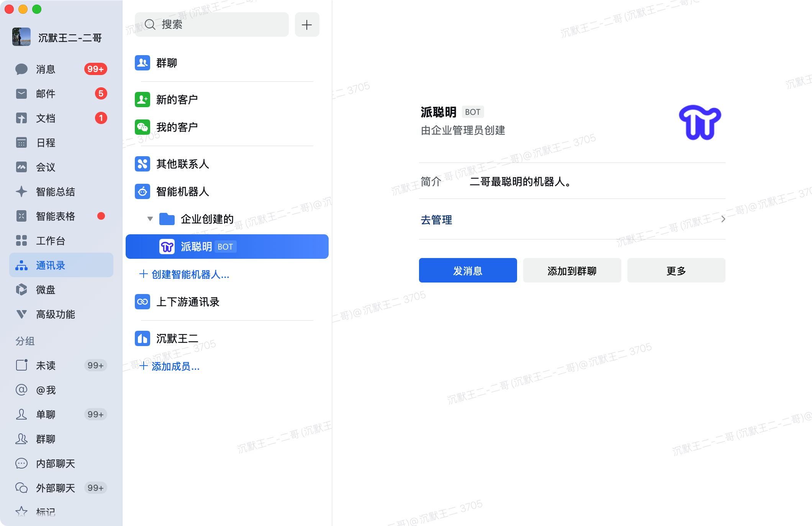Expand 去管理 chevron arrow
Screen dimensions: 812x526
tap(723, 219)
